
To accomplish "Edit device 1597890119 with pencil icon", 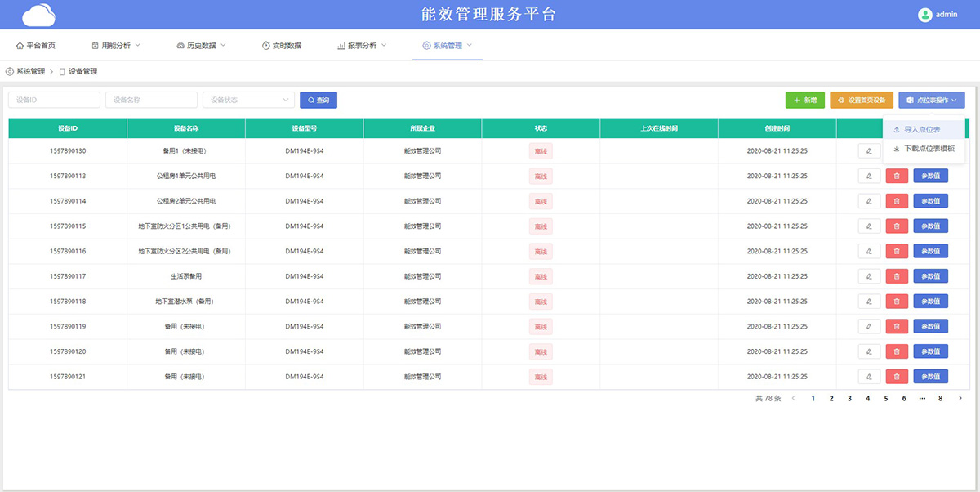I will pyautogui.click(x=870, y=326).
